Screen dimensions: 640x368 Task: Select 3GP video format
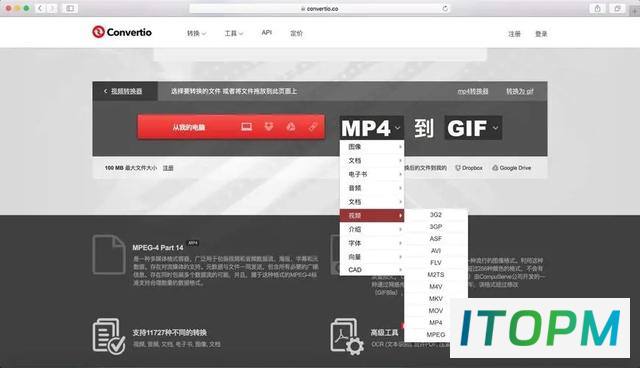click(436, 226)
